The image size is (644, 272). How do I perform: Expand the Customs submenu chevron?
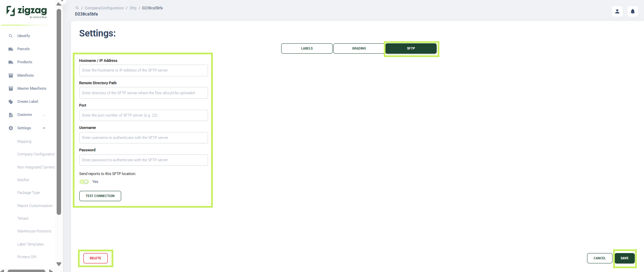point(44,115)
